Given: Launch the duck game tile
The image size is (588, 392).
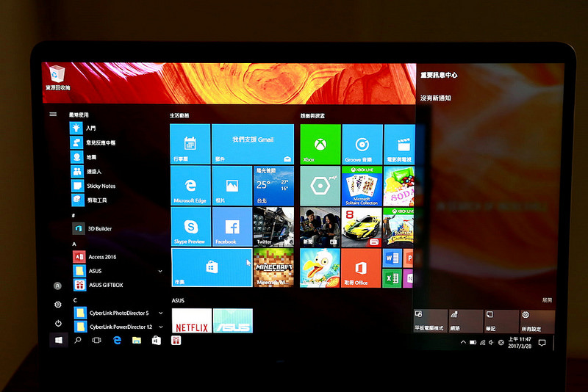Looking at the screenshot, I should coord(320,268).
